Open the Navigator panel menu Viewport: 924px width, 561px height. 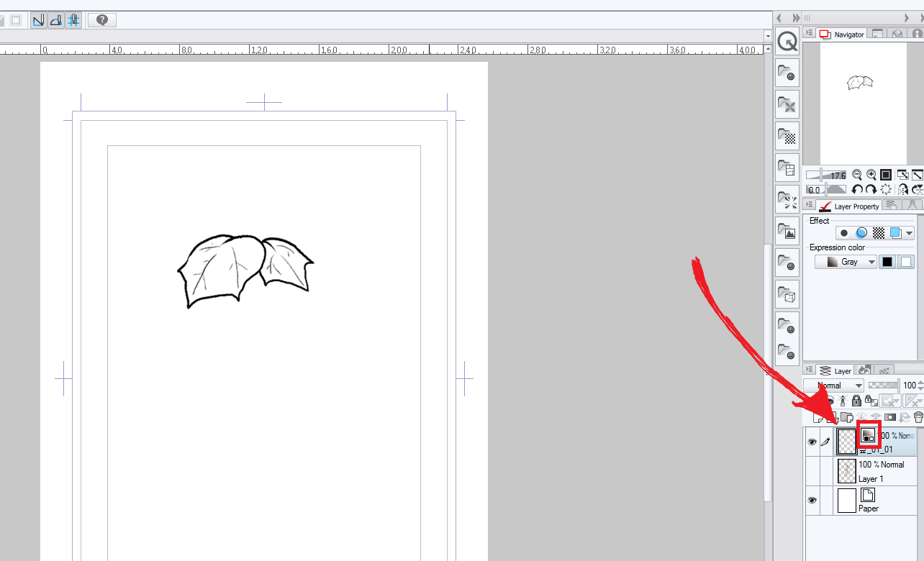[809, 34]
